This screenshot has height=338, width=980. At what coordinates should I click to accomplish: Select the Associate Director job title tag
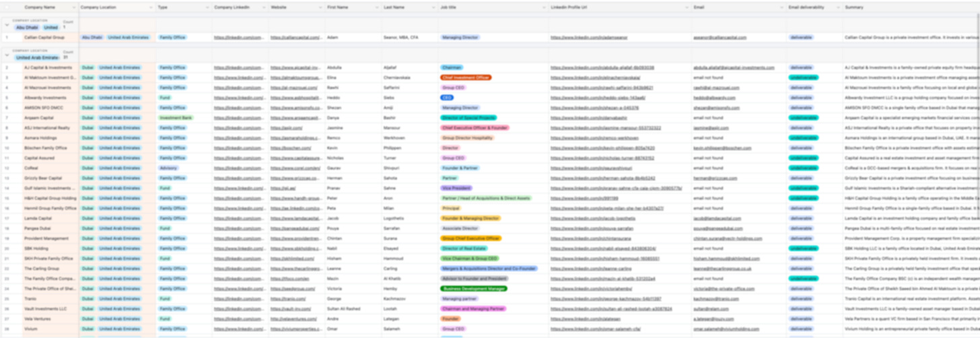click(x=460, y=228)
